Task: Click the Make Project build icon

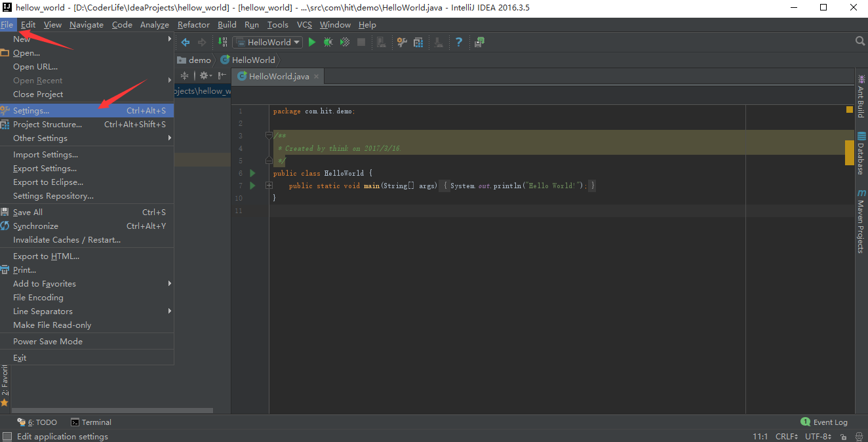Action: [x=222, y=42]
